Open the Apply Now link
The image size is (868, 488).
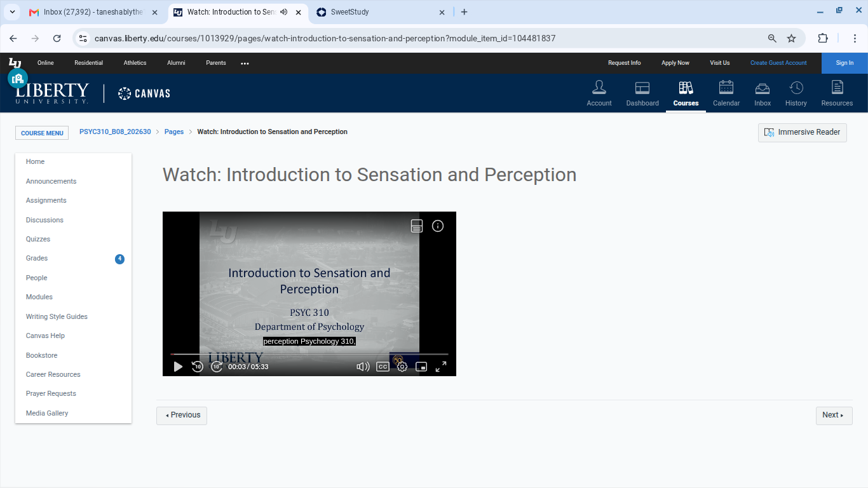tap(675, 63)
